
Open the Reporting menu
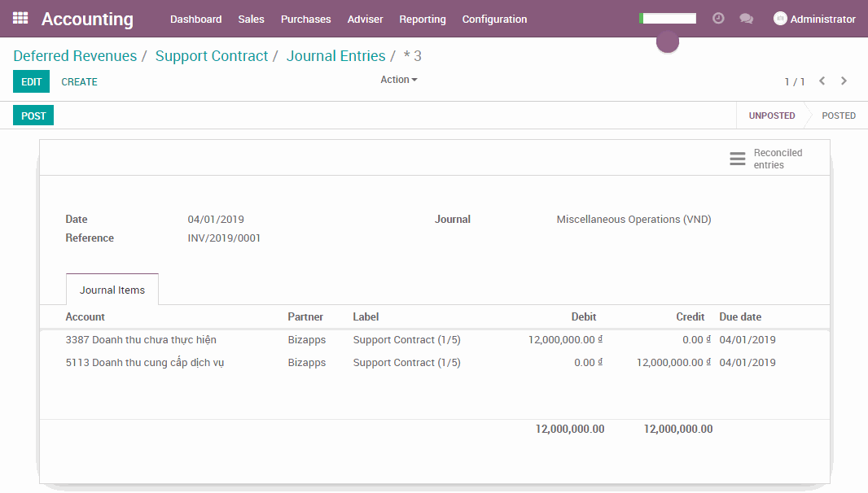(x=422, y=19)
